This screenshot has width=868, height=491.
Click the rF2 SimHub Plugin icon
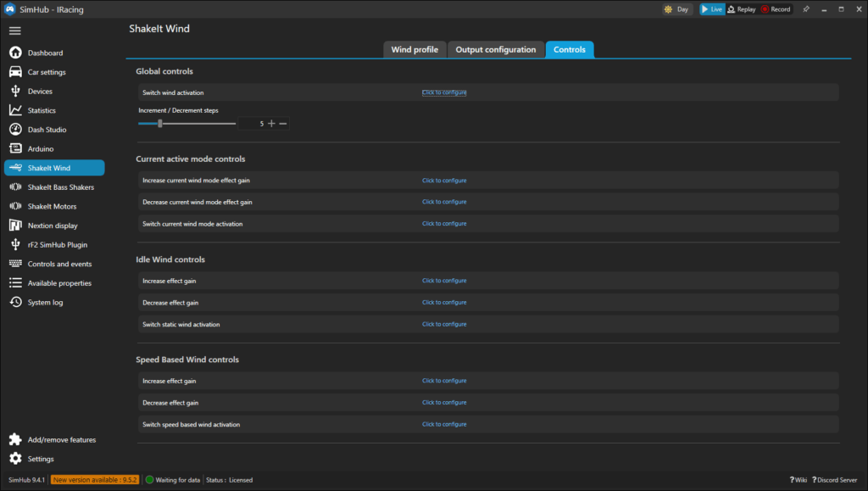[15, 244]
